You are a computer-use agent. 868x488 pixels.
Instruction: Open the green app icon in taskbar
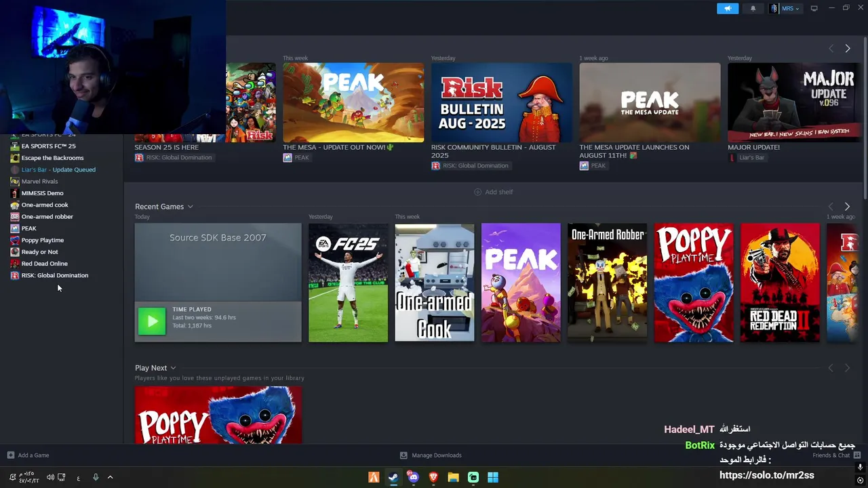tap(473, 477)
